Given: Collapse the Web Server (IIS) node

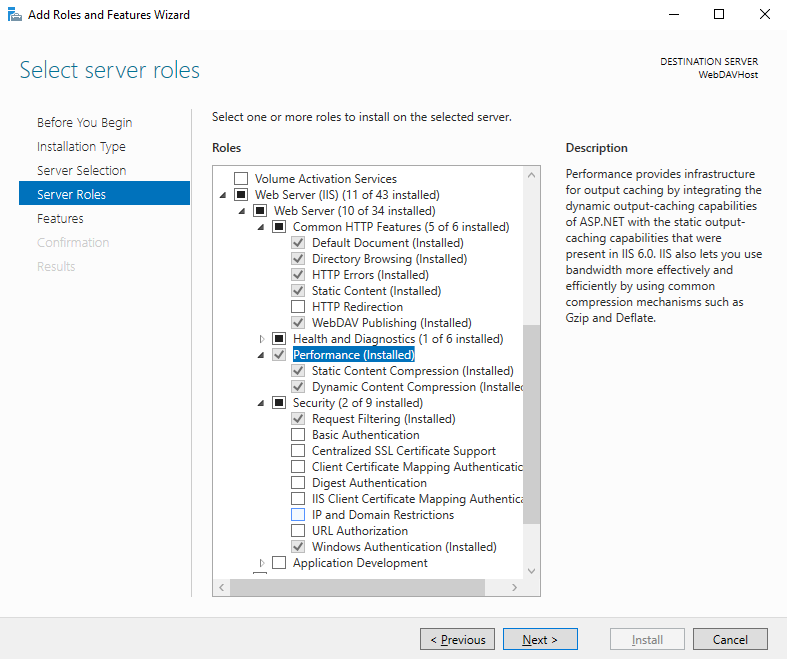Looking at the screenshot, I should pos(223,195).
